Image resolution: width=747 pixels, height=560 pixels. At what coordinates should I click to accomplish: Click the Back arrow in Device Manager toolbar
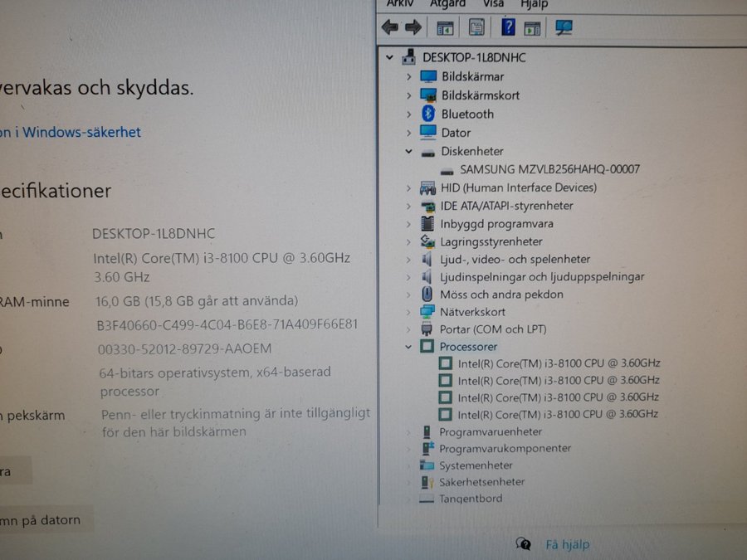tap(390, 27)
